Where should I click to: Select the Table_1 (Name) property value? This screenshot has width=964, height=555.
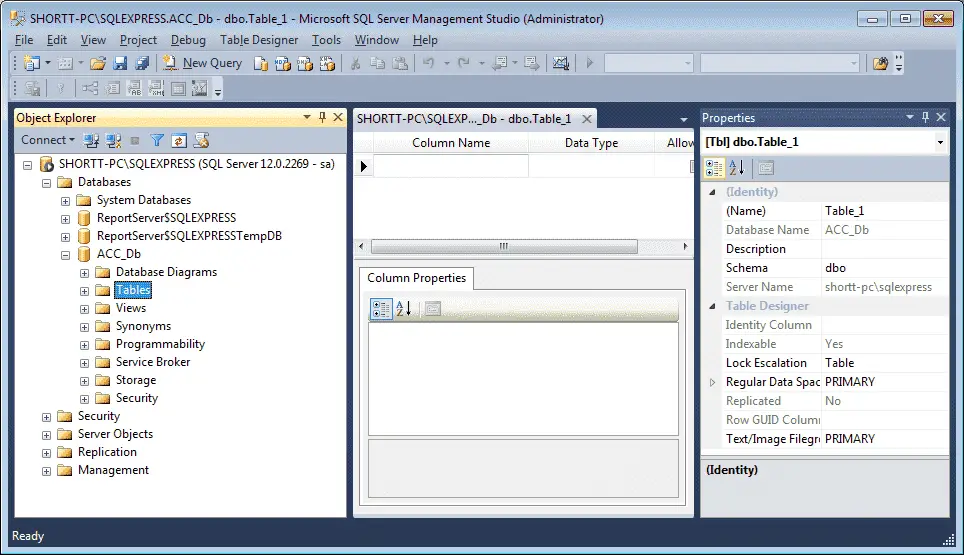(x=884, y=211)
